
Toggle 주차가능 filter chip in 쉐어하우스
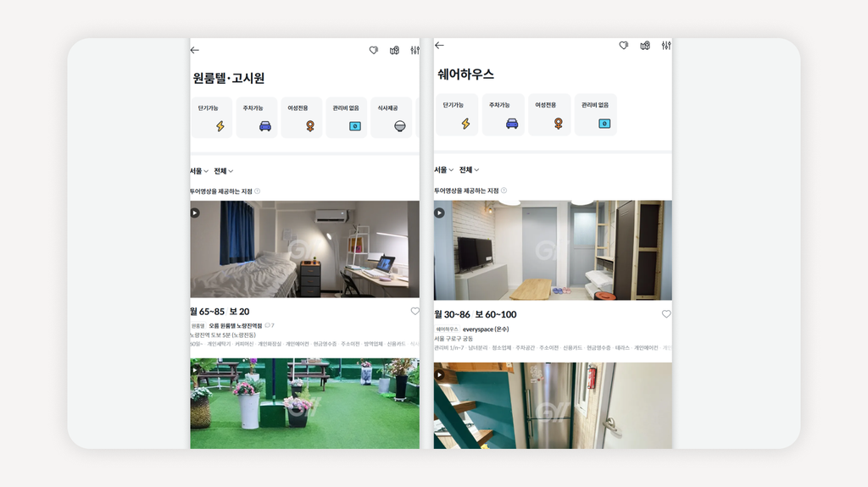click(504, 114)
